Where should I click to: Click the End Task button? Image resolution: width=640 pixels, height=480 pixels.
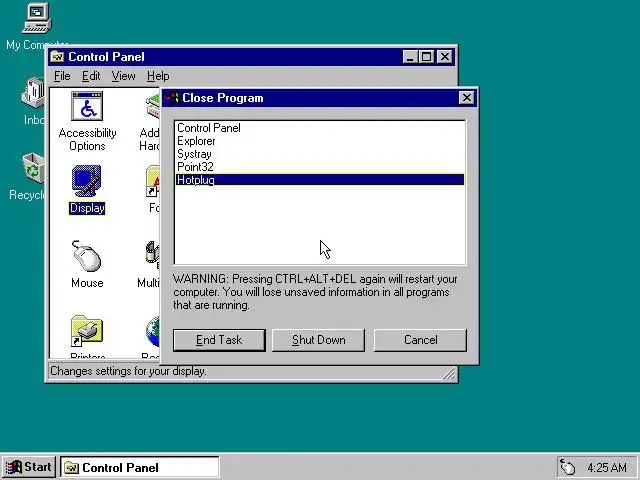(x=219, y=340)
